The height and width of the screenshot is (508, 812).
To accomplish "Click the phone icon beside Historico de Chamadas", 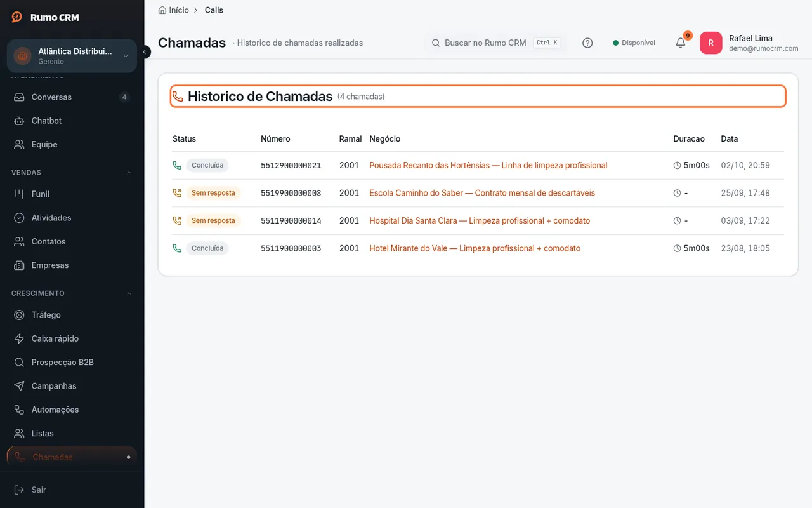I will 178,97.
